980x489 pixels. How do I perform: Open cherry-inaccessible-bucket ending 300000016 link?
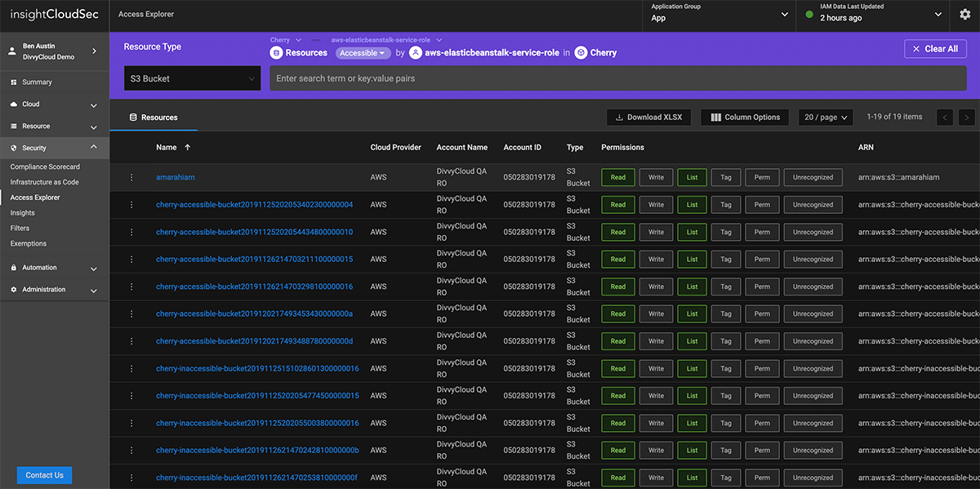pyautogui.click(x=257, y=368)
